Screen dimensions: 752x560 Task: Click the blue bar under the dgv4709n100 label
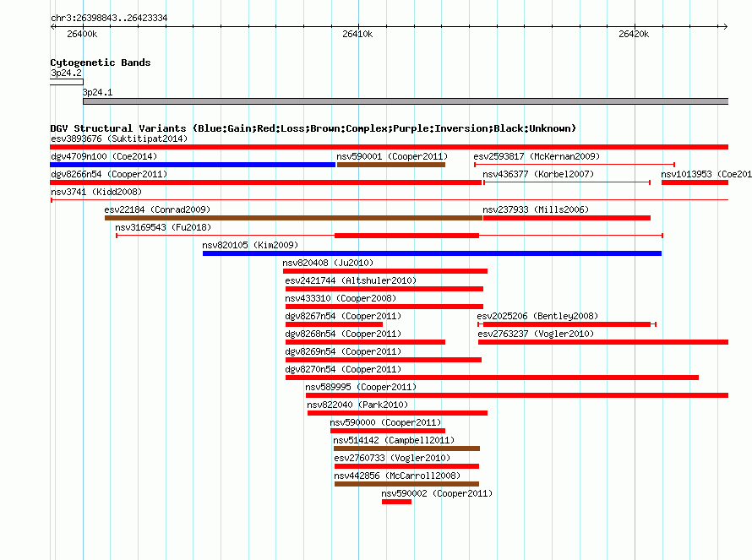[193, 165]
